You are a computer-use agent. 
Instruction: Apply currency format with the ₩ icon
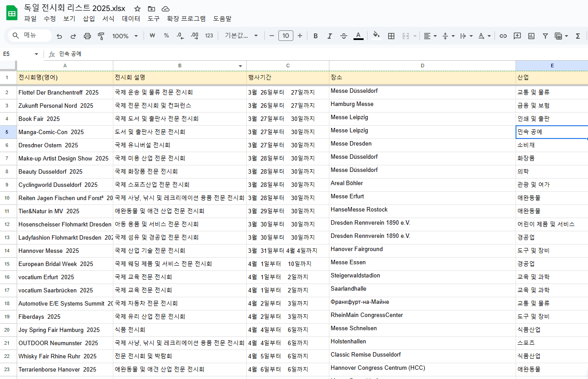tap(152, 36)
